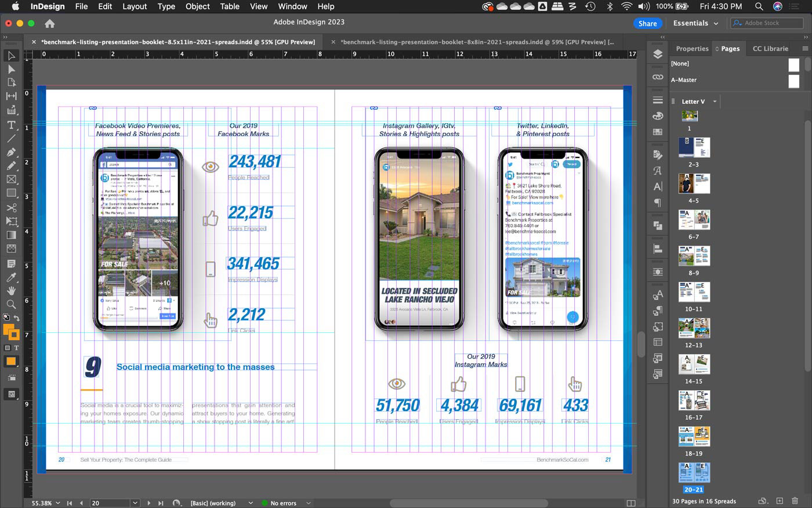Open the Color palette panel icon
Image resolution: width=812 pixels, height=508 pixels.
[x=657, y=116]
